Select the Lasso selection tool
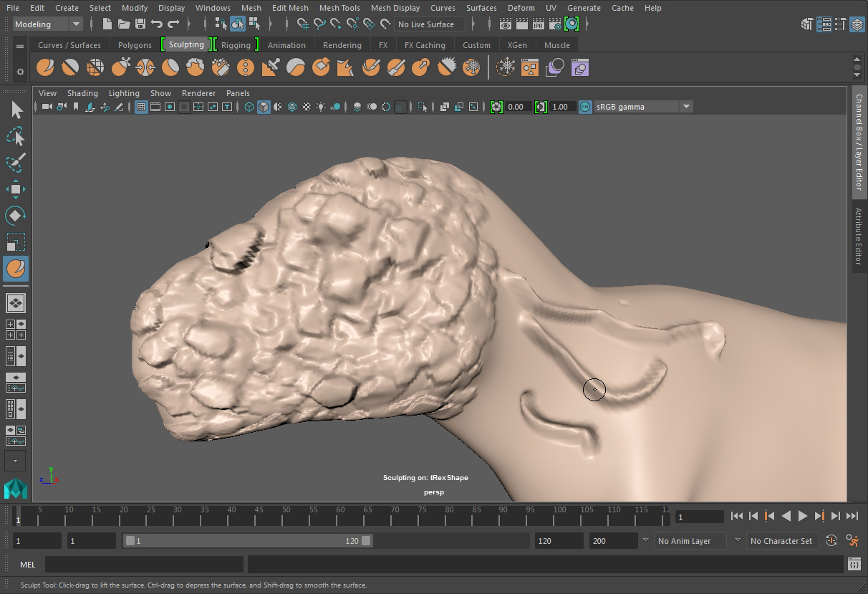This screenshot has width=868, height=594. click(16, 136)
